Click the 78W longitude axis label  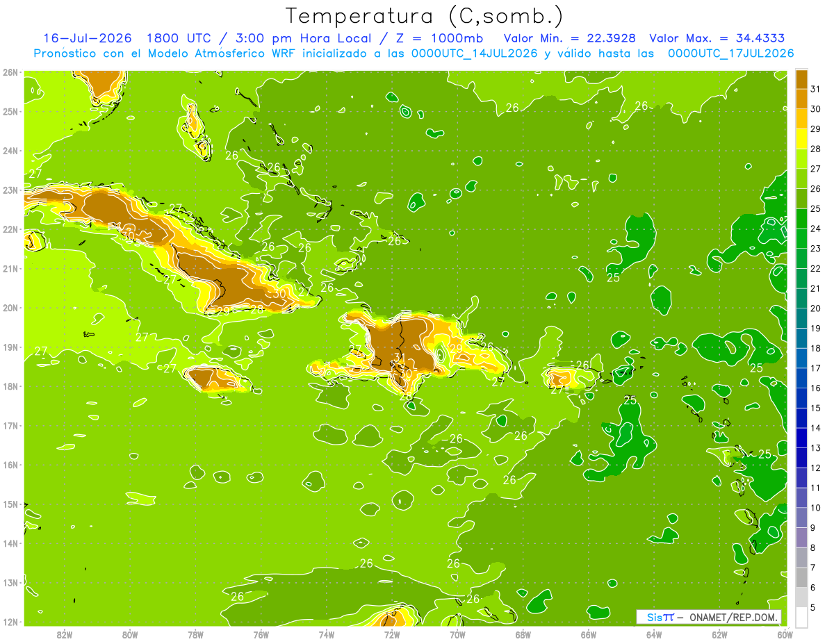(x=195, y=634)
